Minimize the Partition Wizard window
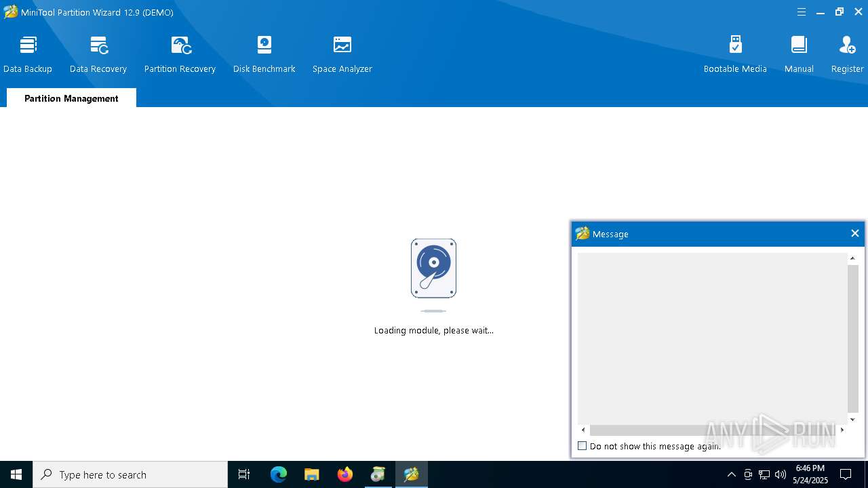868x488 pixels. tap(821, 12)
